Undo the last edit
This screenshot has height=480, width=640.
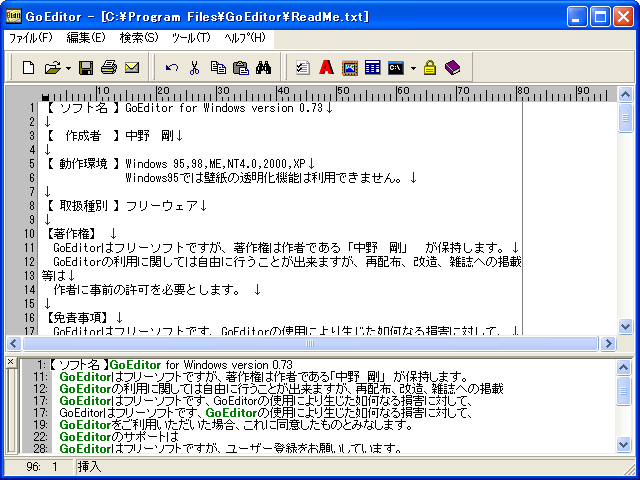[x=172, y=68]
